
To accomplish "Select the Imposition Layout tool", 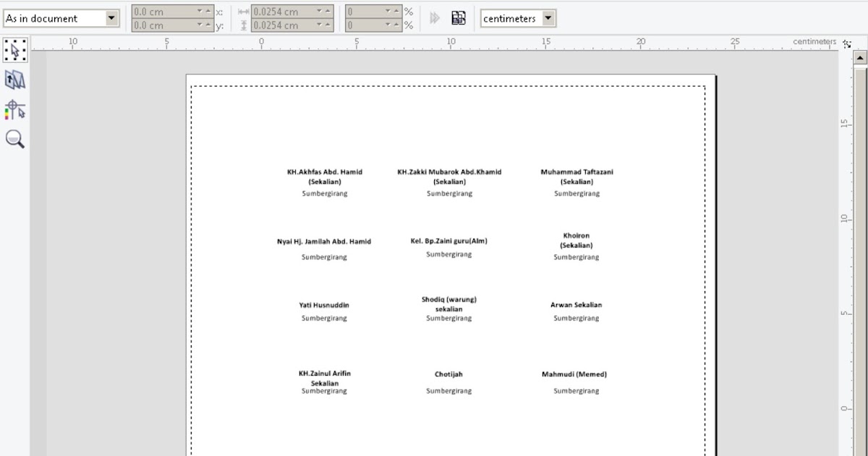I will pos(15,80).
